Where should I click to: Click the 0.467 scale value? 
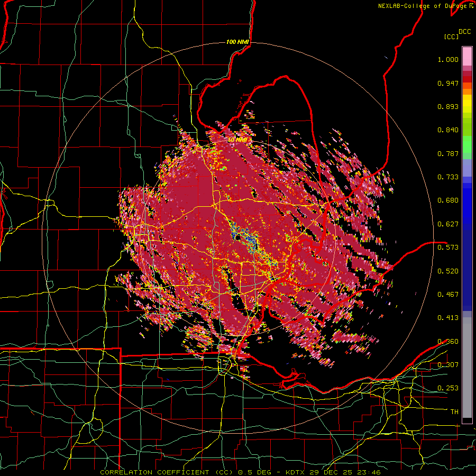[448, 295]
